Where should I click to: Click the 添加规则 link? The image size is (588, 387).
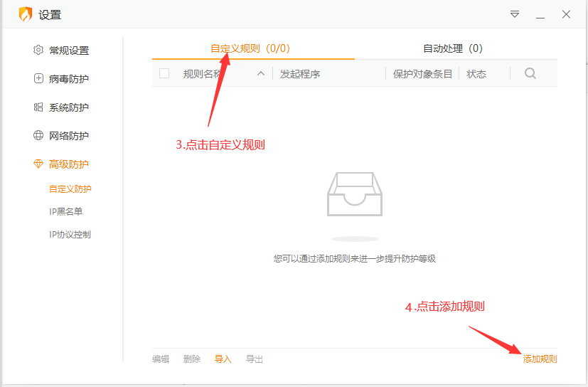pyautogui.click(x=540, y=359)
